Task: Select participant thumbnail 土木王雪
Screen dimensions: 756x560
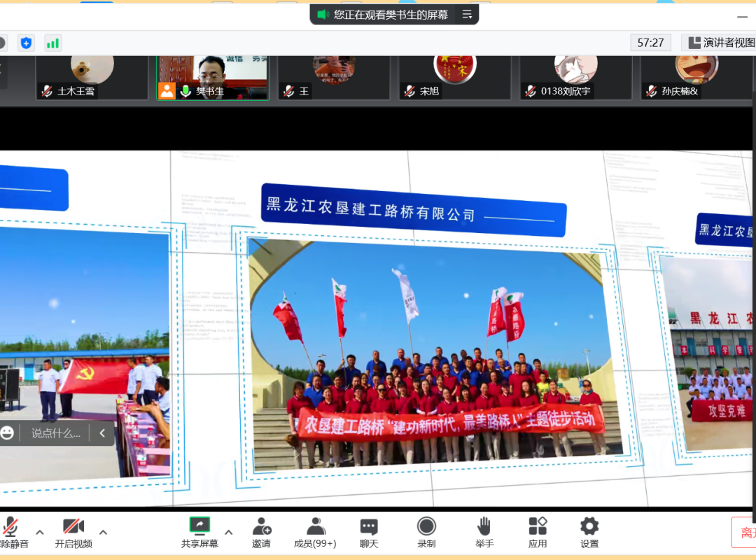Action: click(x=92, y=78)
